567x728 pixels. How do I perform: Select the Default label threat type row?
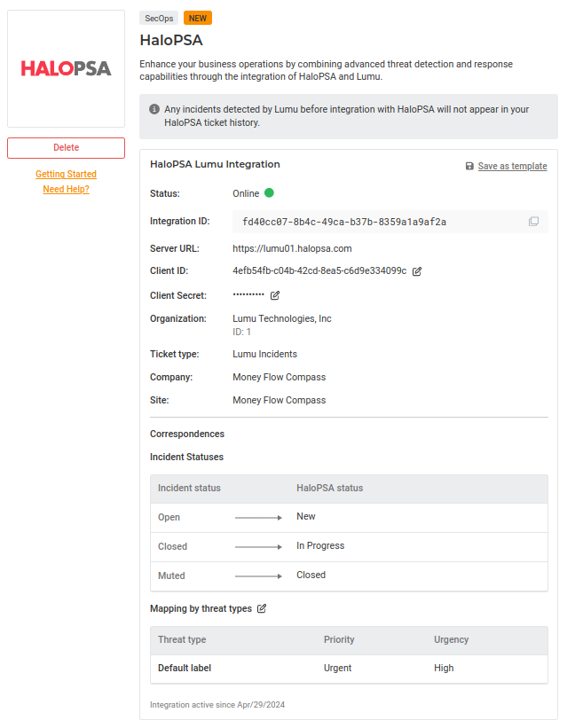coord(349,669)
